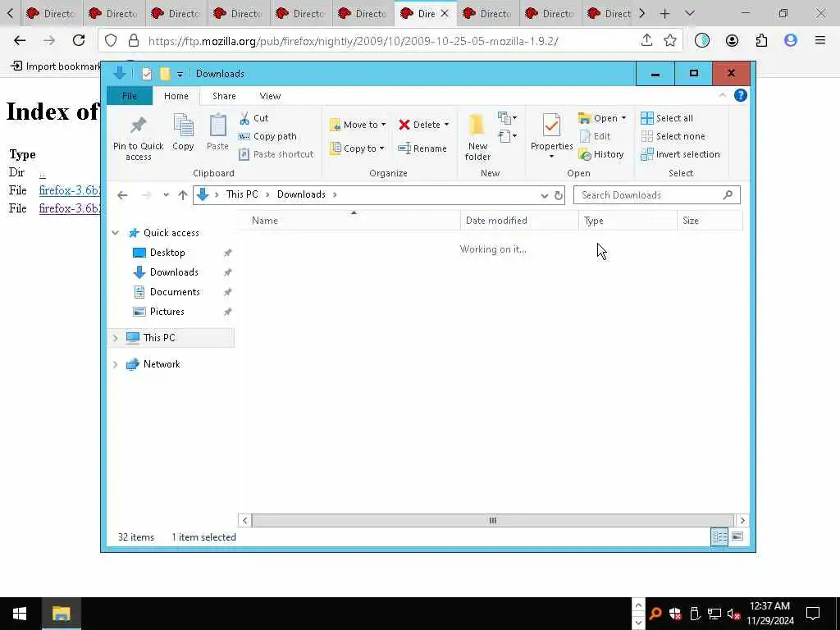Click Edit in the Open group

pyautogui.click(x=595, y=136)
